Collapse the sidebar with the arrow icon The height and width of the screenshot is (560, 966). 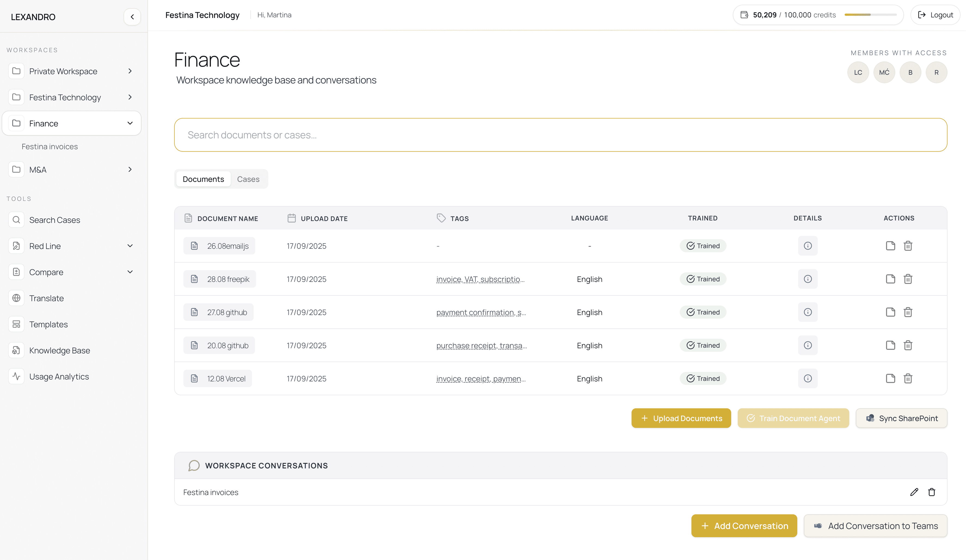coord(132,17)
